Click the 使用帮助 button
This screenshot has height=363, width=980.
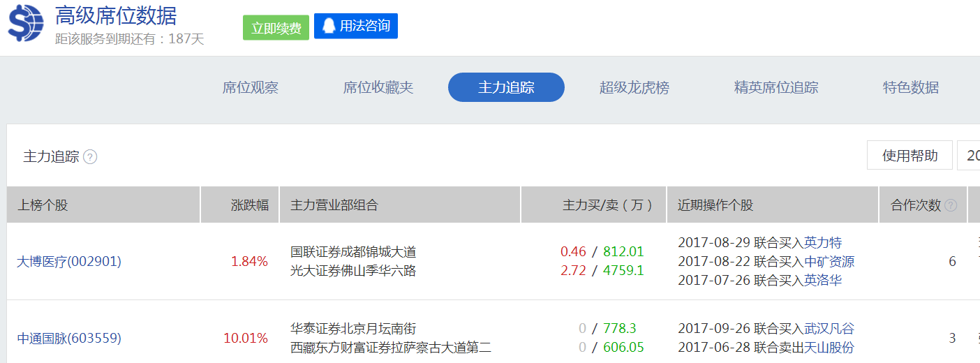pyautogui.click(x=910, y=156)
